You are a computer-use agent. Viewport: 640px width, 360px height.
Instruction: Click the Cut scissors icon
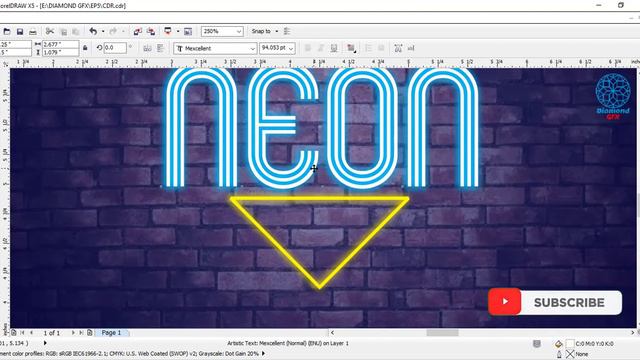point(50,31)
